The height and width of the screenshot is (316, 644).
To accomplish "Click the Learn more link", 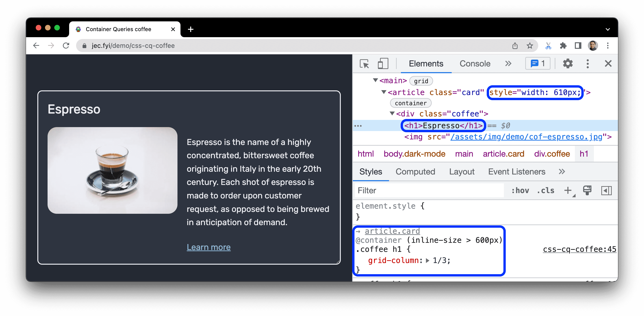I will tap(209, 247).
